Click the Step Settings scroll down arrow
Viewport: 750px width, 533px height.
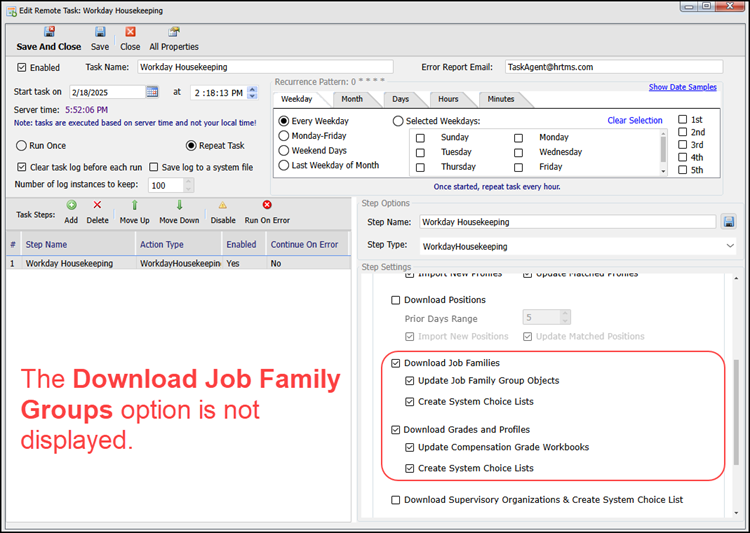coord(736,512)
